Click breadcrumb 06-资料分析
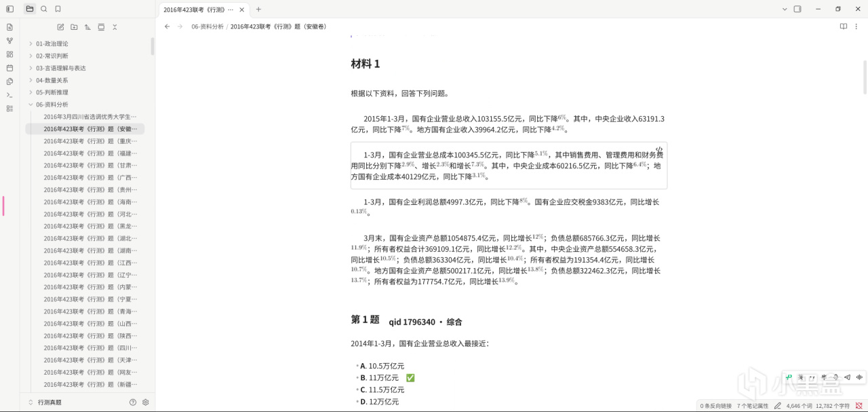The image size is (868, 412). tap(208, 26)
